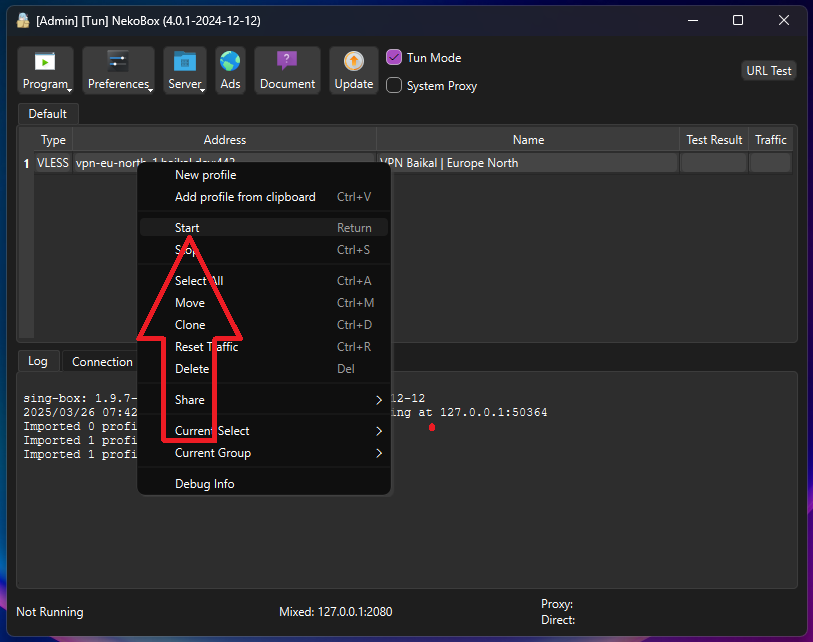
Task: Click the URL Test button
Action: [768, 71]
